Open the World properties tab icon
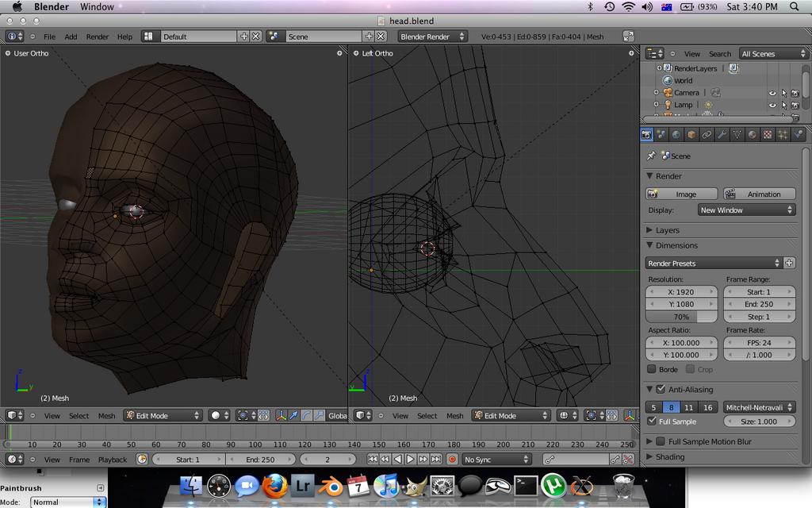812x508 pixels. (x=676, y=135)
